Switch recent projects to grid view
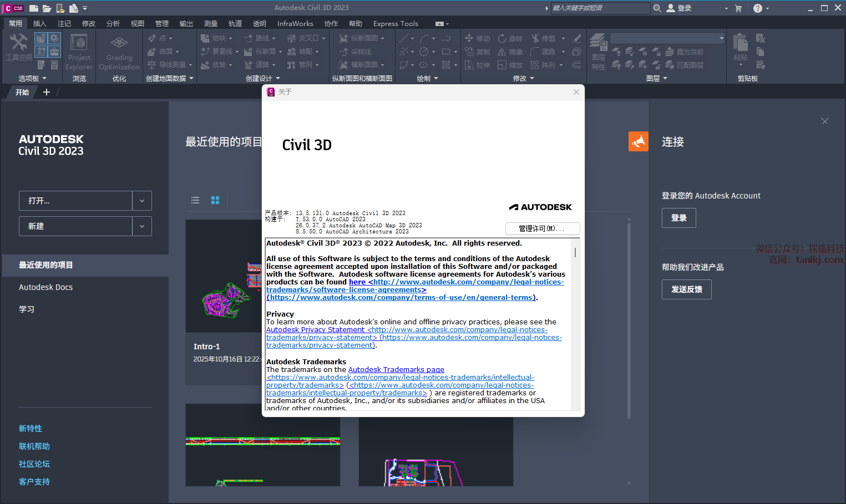Screen dimensions: 846x504 pyautogui.click(x=215, y=200)
